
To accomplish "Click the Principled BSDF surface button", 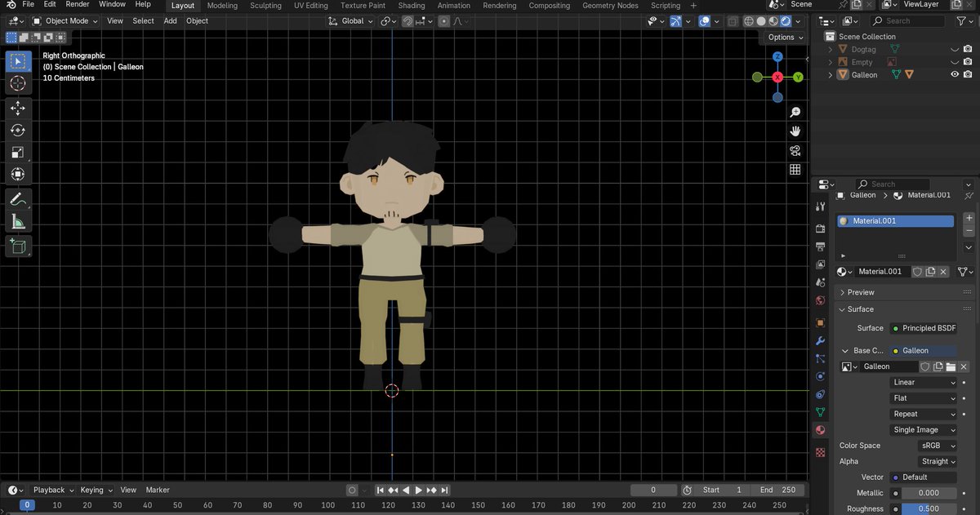I will [924, 328].
